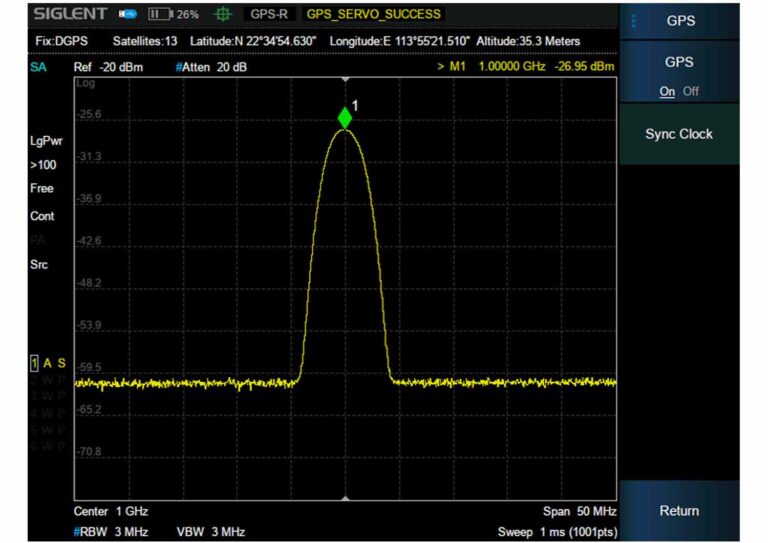768x543 pixels.
Task: Click the Free trigger label
Action: point(42,189)
